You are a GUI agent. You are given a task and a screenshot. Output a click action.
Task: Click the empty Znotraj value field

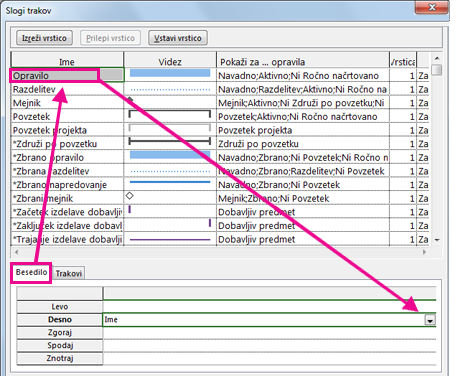pos(270,359)
